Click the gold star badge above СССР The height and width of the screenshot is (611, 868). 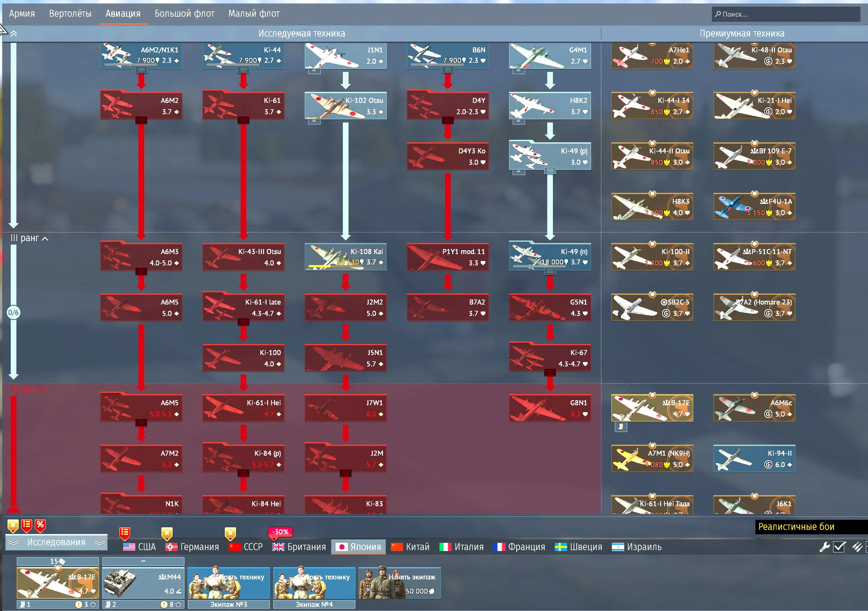pos(230,533)
